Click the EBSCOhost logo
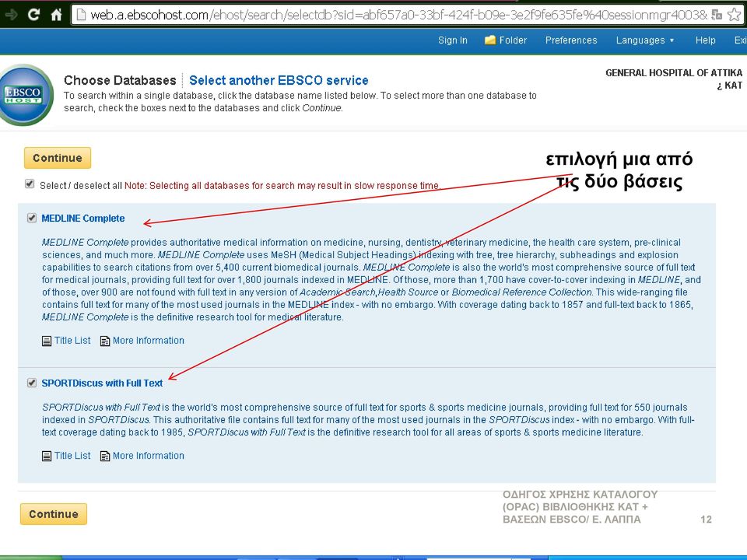The width and height of the screenshot is (747, 560). coord(25,94)
